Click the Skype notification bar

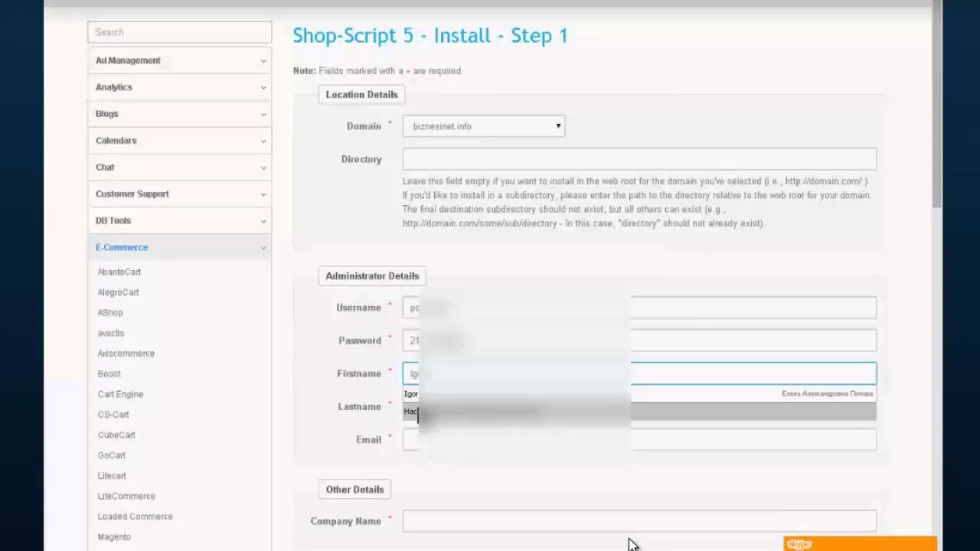(860, 544)
